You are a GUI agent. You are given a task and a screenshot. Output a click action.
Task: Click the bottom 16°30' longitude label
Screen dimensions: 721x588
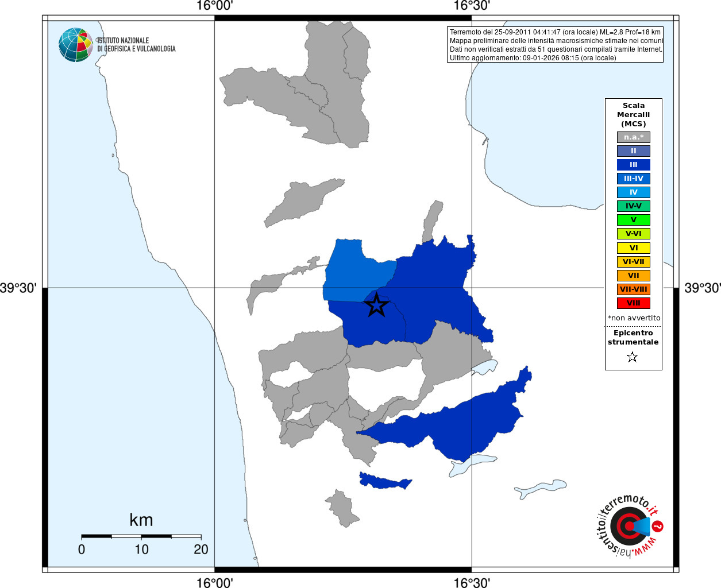(472, 582)
